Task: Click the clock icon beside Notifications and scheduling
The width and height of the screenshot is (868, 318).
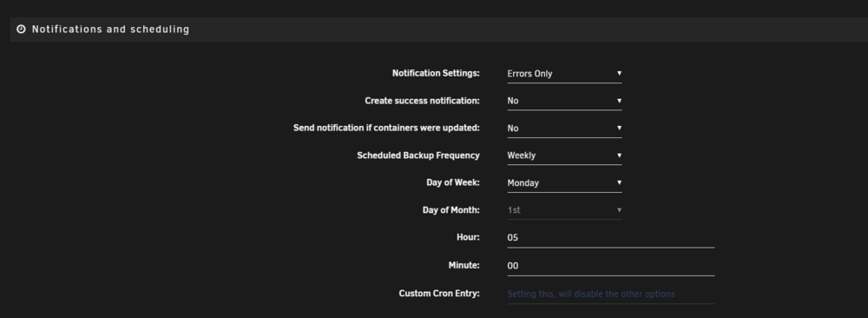Action: point(21,30)
